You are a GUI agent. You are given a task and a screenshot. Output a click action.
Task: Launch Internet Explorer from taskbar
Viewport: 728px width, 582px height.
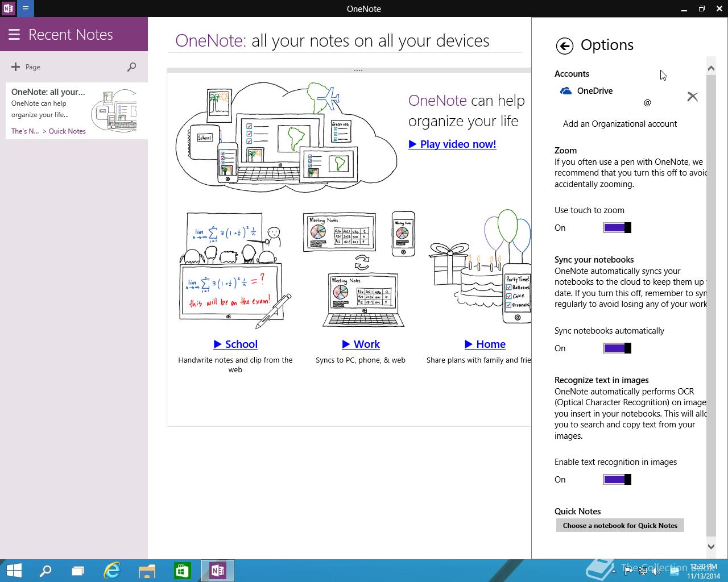point(112,571)
